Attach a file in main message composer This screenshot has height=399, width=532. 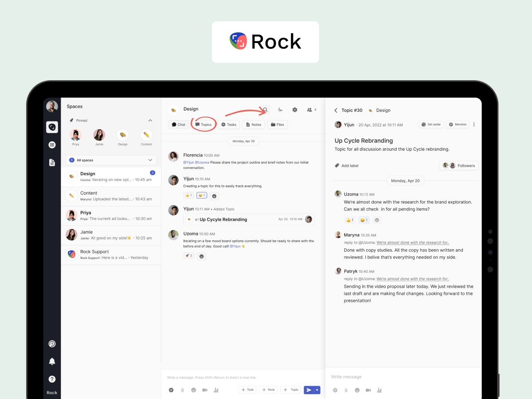[x=182, y=390]
